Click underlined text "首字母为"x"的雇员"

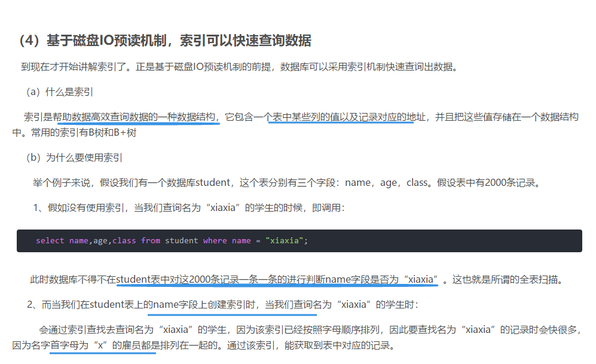[95, 345]
